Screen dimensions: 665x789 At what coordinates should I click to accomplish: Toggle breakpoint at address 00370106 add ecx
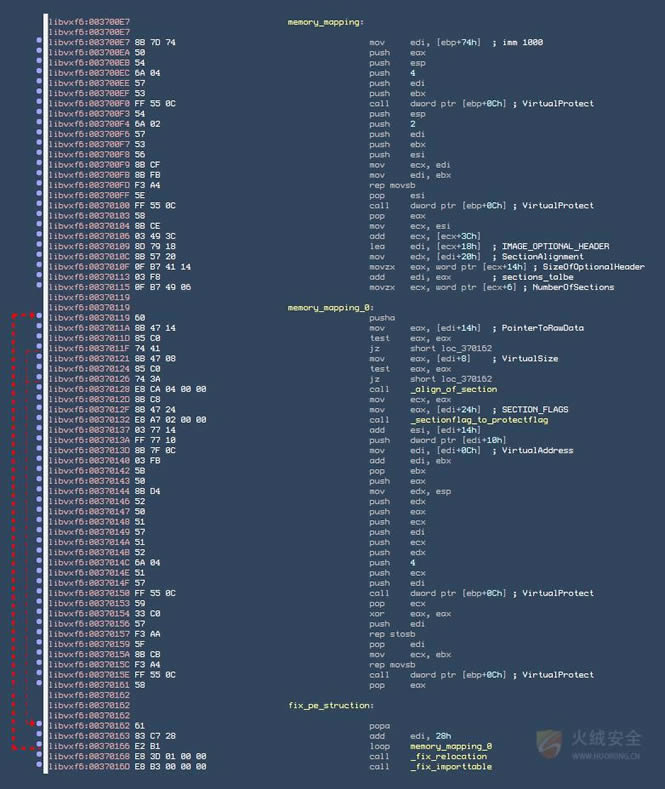click(38, 236)
